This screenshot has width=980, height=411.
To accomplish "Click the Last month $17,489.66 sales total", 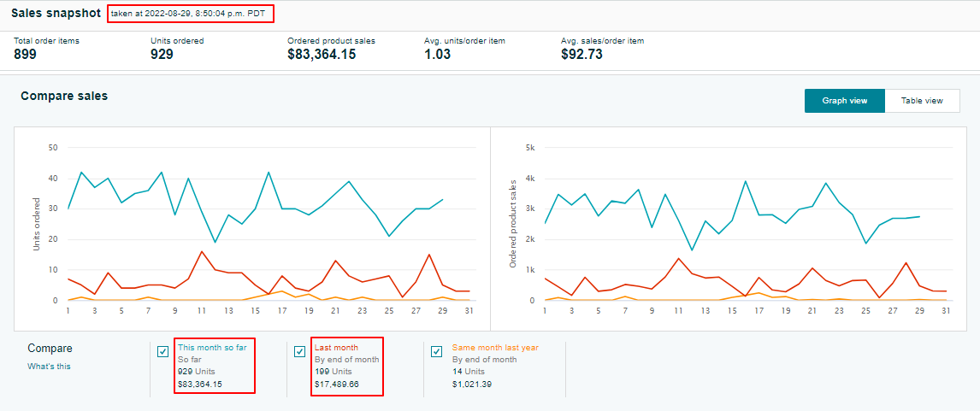I will (336, 385).
